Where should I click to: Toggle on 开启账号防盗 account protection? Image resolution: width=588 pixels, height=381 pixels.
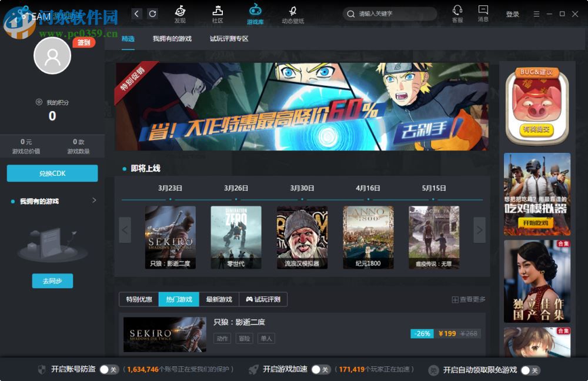click(109, 370)
